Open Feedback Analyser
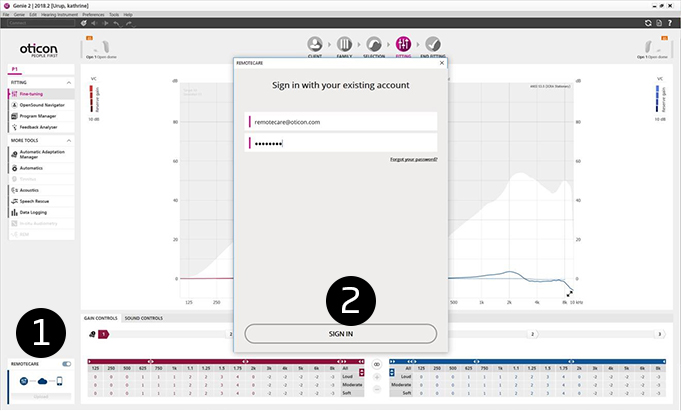This screenshot has width=681, height=411. tap(41, 127)
